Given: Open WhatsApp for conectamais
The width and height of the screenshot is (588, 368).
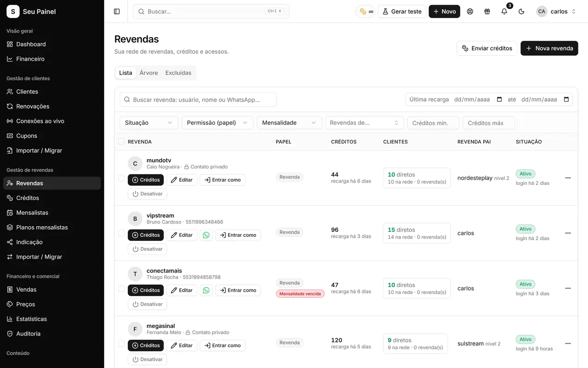Looking at the screenshot, I should pos(206,290).
